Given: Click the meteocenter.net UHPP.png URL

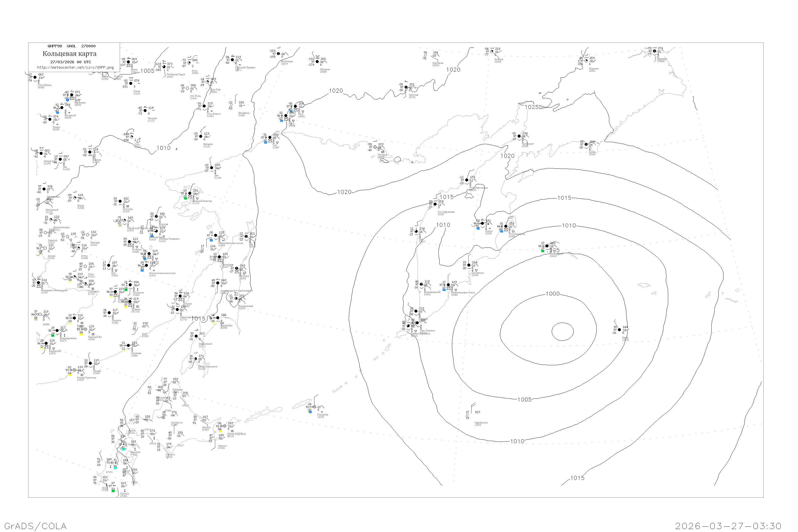Looking at the screenshot, I should pyautogui.click(x=75, y=68).
